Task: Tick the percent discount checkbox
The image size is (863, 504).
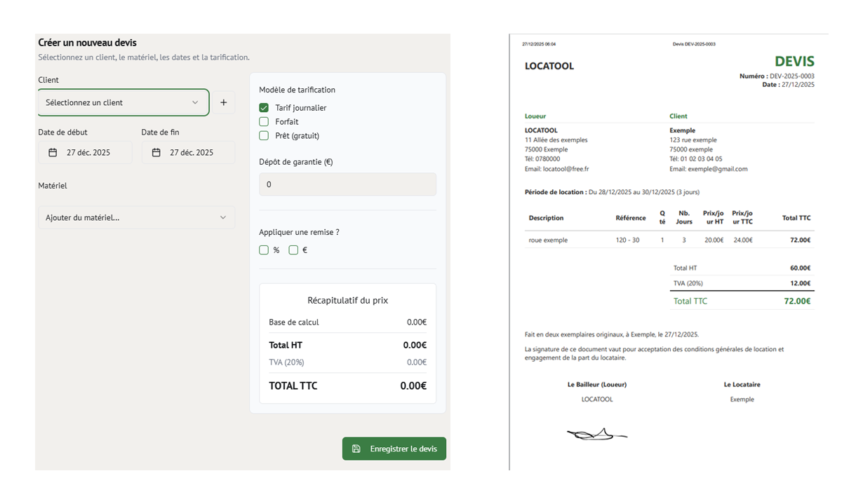Action: pos(264,250)
